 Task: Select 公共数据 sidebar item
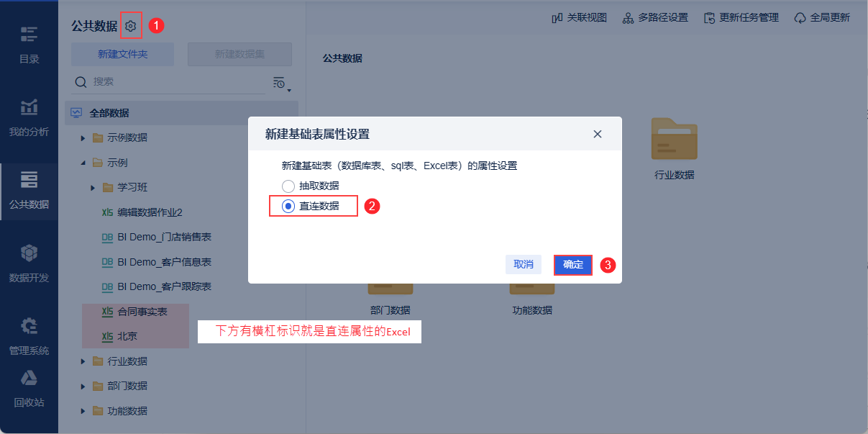pyautogui.click(x=29, y=190)
